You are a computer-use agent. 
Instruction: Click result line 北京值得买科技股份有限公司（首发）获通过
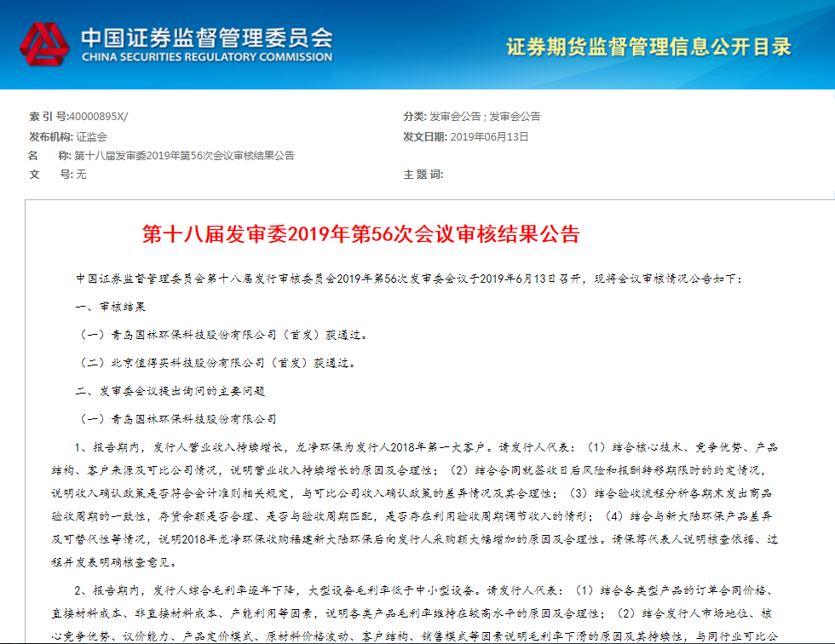coord(217,363)
